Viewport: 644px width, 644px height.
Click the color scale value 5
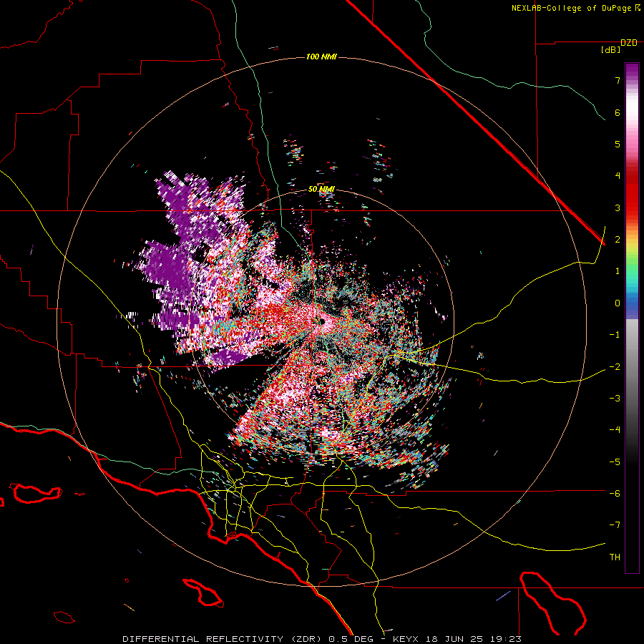point(618,144)
